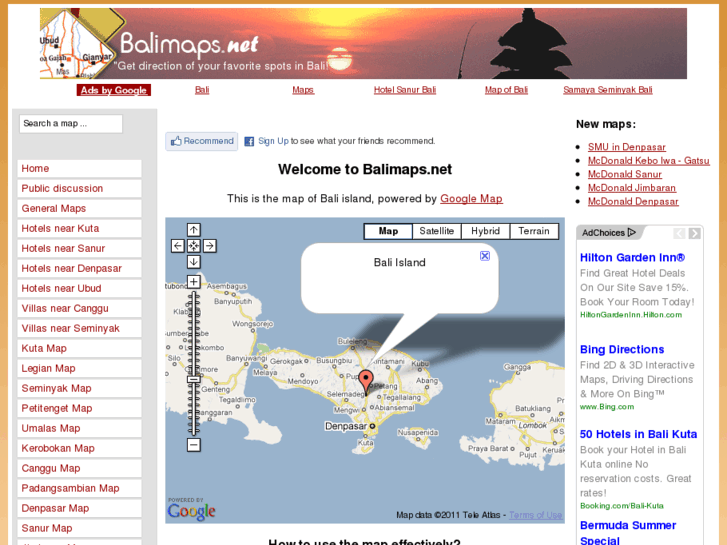Open Home in the sidebar
The height and width of the screenshot is (545, 727).
[x=79, y=168]
